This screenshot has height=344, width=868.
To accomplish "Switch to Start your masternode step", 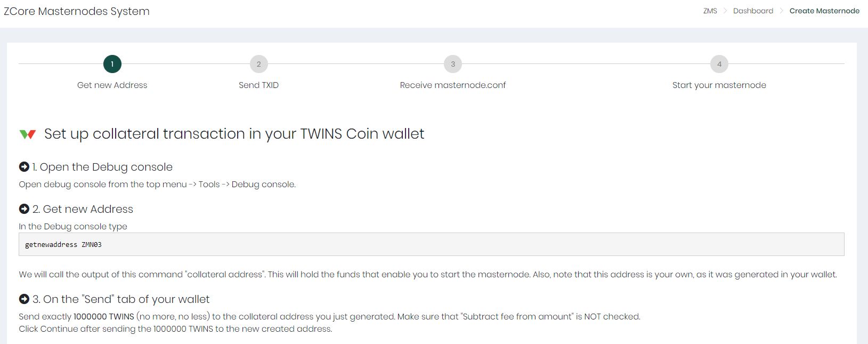I will click(719, 85).
